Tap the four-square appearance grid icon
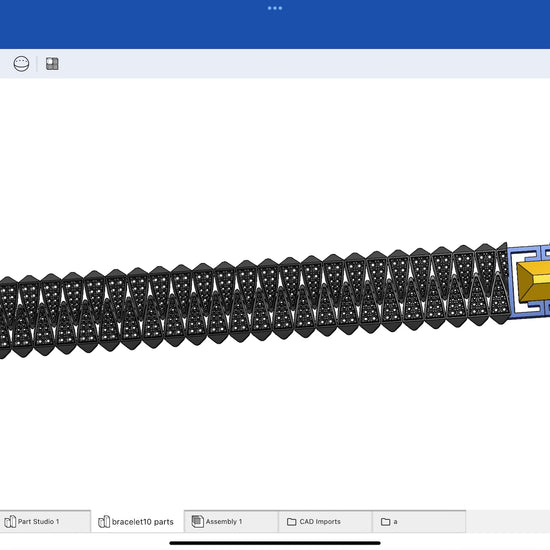 click(52, 64)
